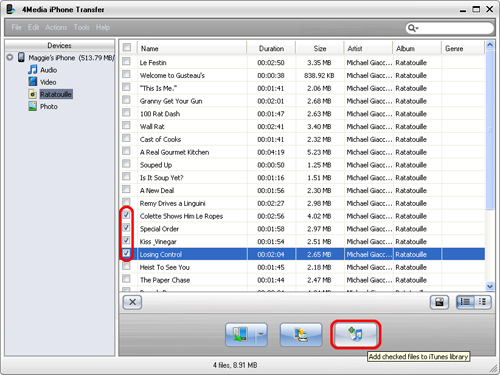Check the Welcome to Gusteau's checkbox
This screenshot has height=375, width=500.
click(x=126, y=74)
